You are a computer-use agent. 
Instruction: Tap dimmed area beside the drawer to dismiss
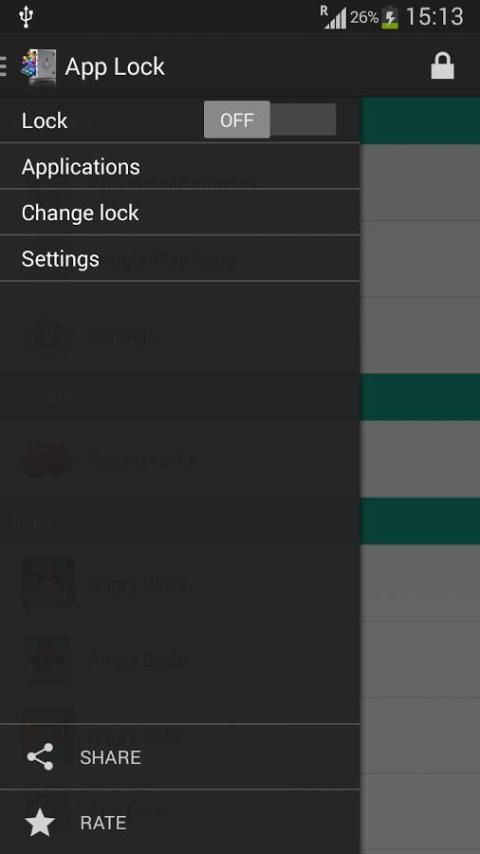point(420,474)
